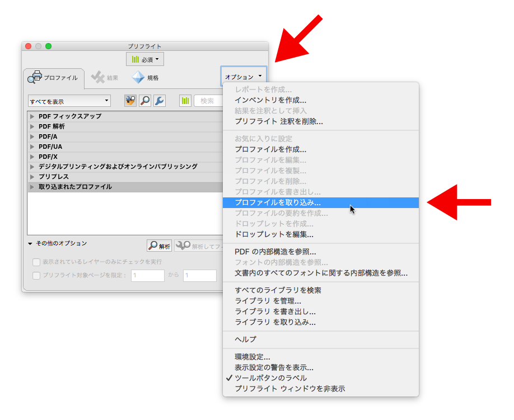The image size is (514, 420).
Task: Expand the プリプレス group
Action: click(x=32, y=177)
